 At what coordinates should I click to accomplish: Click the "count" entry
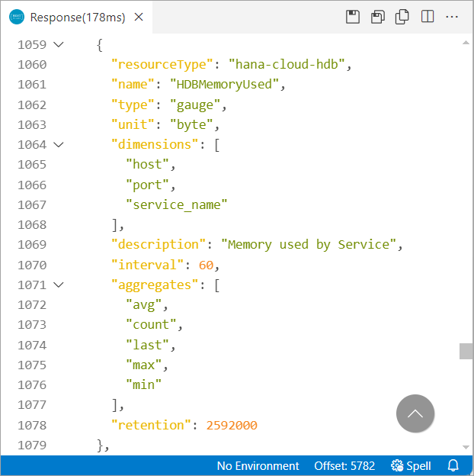coord(151,325)
